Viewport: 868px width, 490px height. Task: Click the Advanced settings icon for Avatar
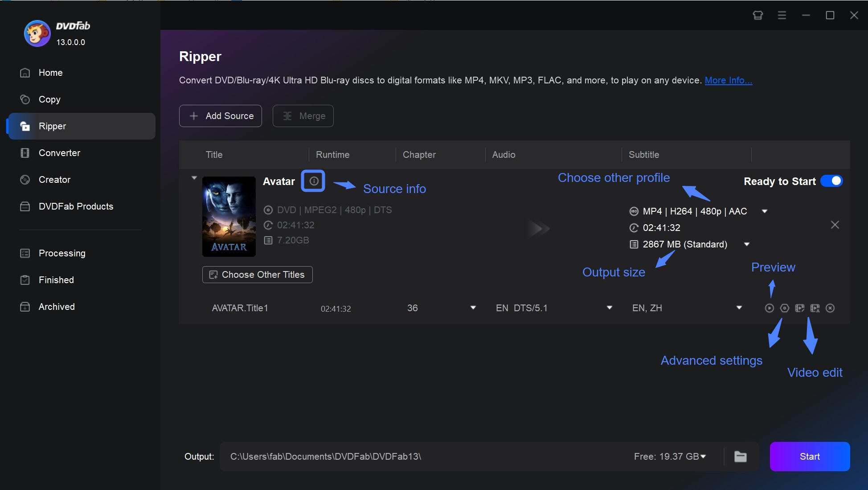pyautogui.click(x=784, y=308)
